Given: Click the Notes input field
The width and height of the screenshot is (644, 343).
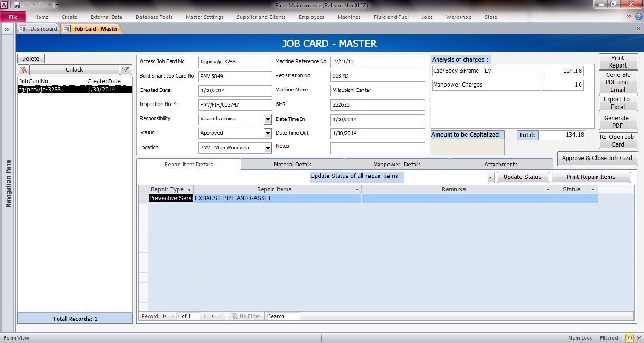Looking at the screenshot, I should tap(377, 148).
